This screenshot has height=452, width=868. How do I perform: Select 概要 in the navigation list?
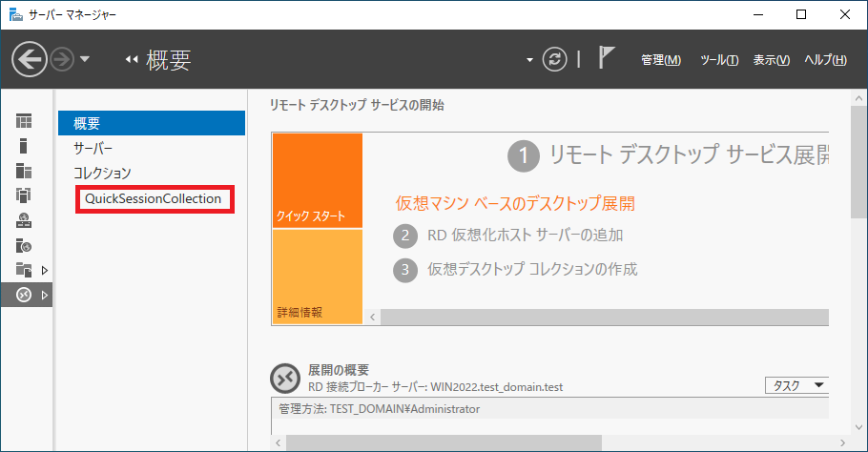pos(152,123)
